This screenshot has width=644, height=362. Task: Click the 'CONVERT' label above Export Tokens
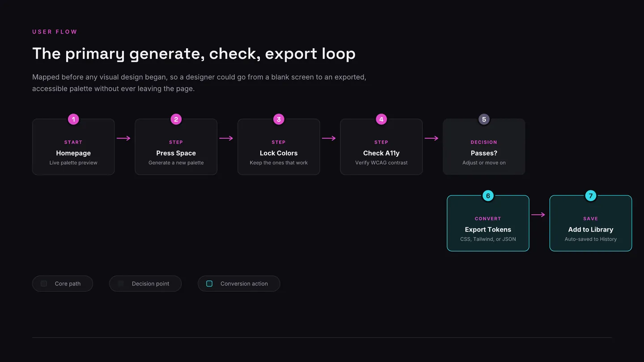[488, 219]
